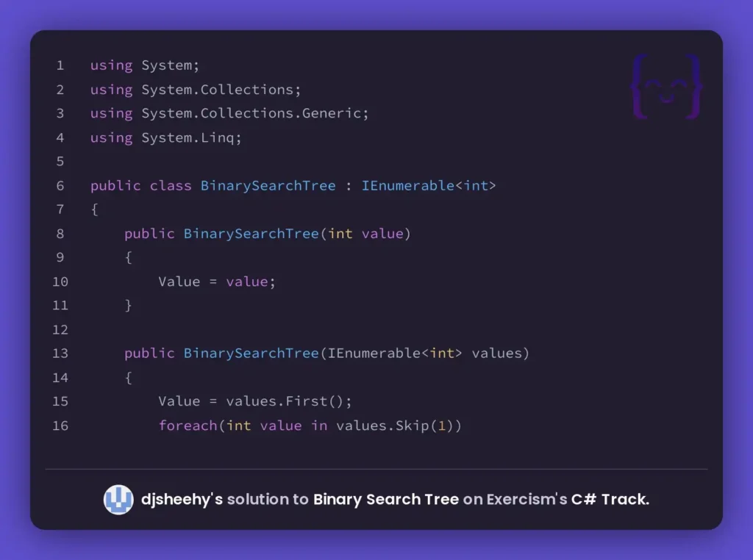Click line 4 "using System.Linq;"

tap(165, 137)
